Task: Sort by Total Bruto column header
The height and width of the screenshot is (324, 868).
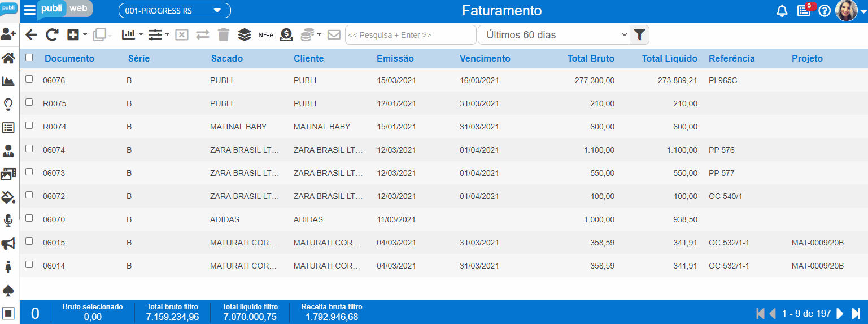Action: [x=591, y=58]
